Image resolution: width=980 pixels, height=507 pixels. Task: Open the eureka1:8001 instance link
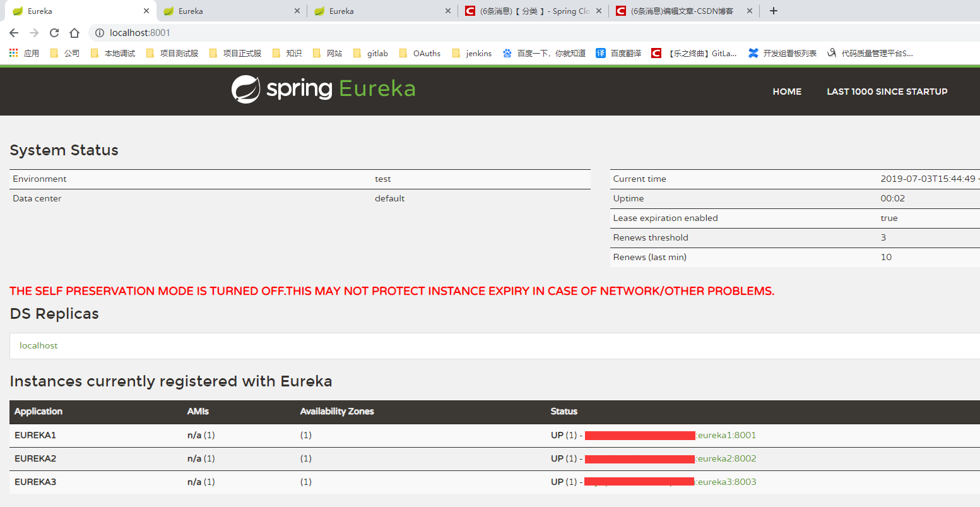coord(726,435)
